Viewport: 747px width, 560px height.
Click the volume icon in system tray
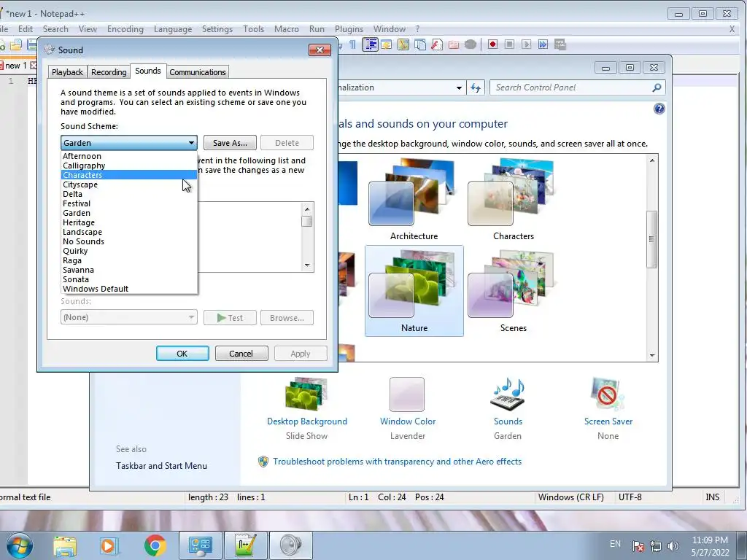coord(673,545)
